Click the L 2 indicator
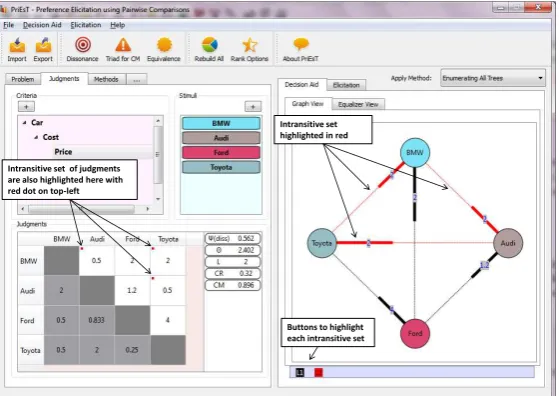 pos(233,262)
